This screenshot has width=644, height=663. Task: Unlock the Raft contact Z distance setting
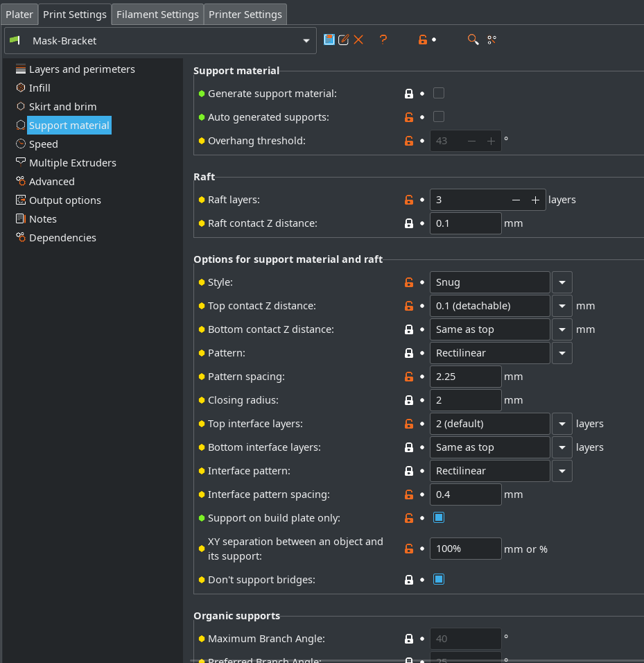point(408,223)
